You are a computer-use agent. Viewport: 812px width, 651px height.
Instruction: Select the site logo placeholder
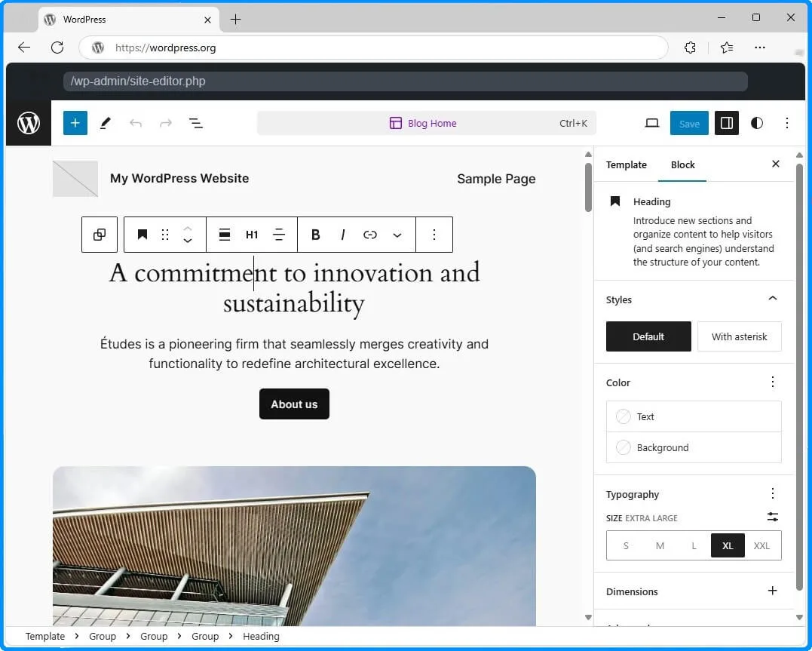tap(75, 178)
